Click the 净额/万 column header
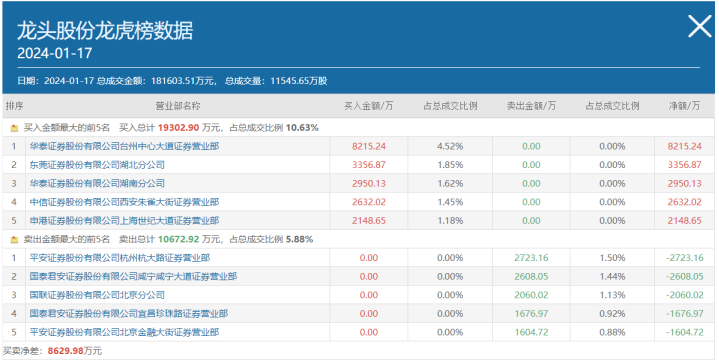719x364 pixels. [x=685, y=106]
